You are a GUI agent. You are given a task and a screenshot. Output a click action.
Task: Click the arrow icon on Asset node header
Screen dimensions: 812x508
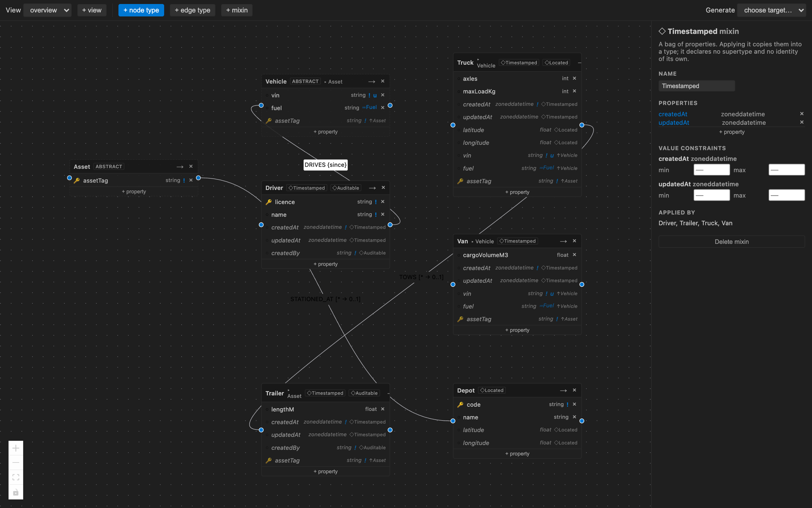[180, 166]
